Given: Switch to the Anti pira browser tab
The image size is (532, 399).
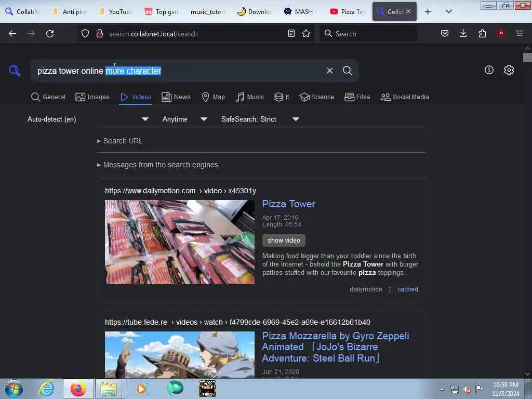Looking at the screenshot, I should (x=70, y=12).
